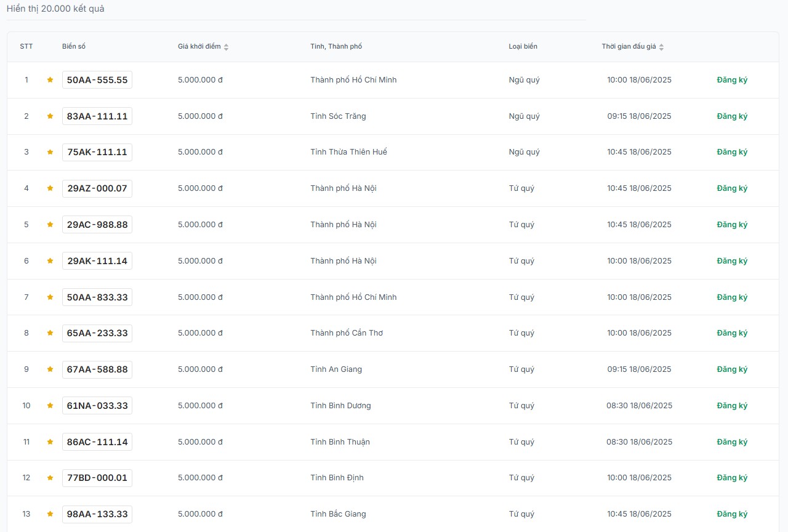The width and height of the screenshot is (788, 532).
Task: Star the plate 50AA-555.55
Action: pyautogui.click(x=50, y=80)
